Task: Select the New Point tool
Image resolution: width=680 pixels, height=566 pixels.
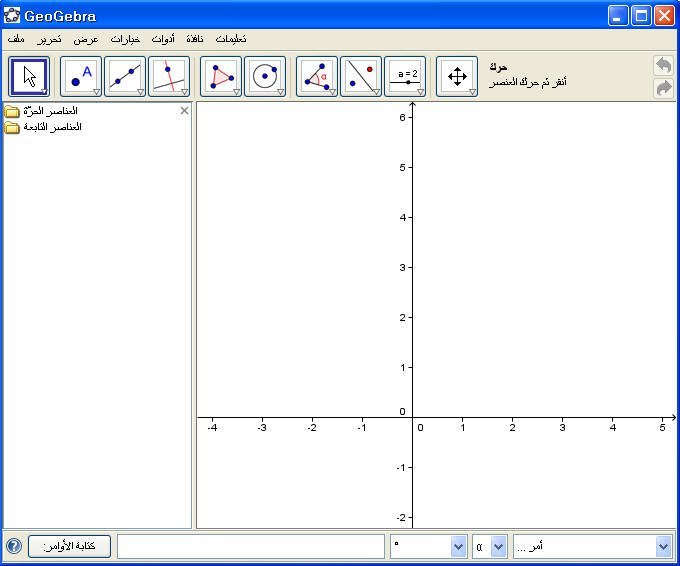Action: click(81, 76)
